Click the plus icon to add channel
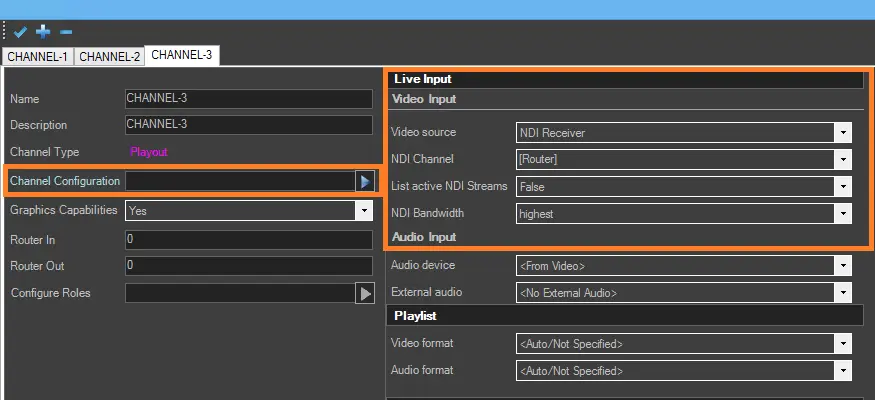 (43, 32)
